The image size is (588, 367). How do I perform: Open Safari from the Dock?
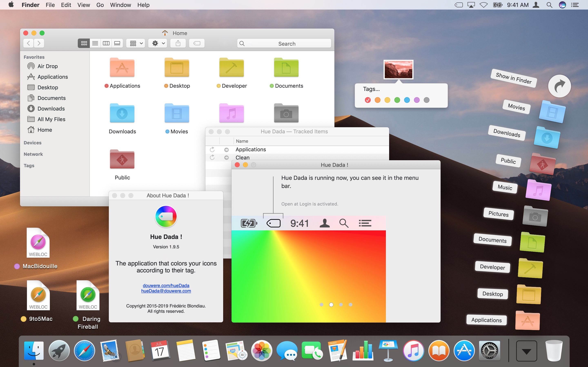tap(84, 351)
